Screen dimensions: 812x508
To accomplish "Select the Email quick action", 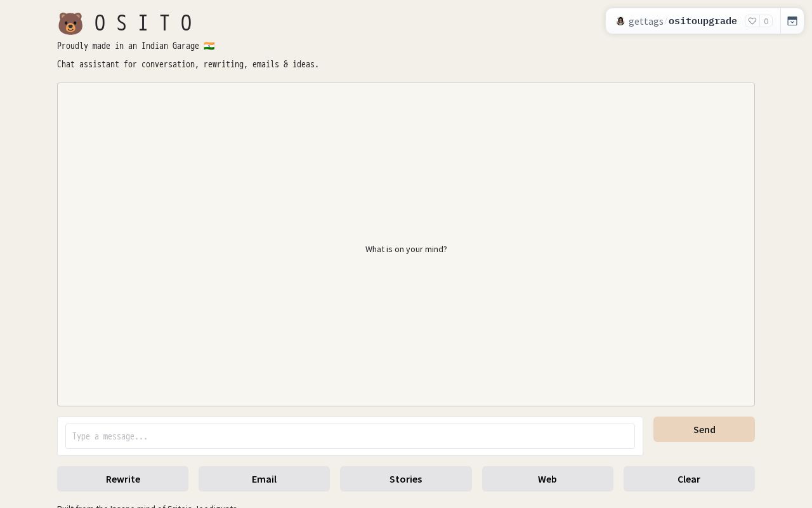I will click(264, 479).
